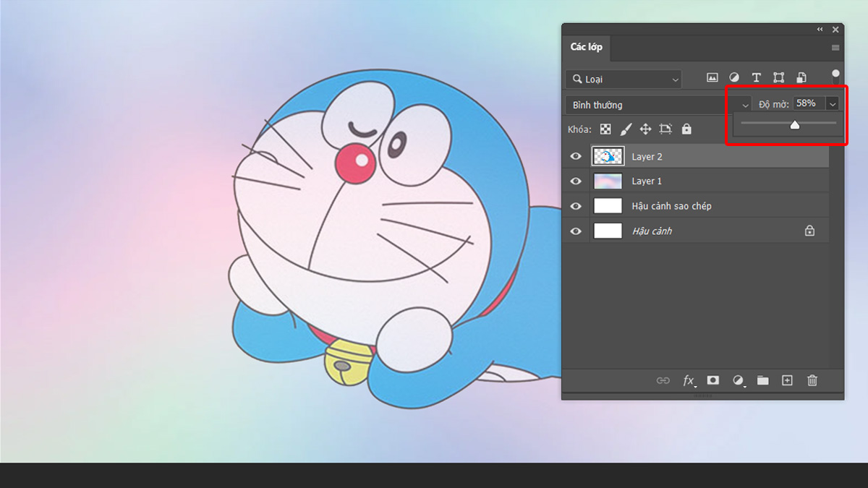
Task: Filter layers by adjustment layers icon
Action: pyautogui.click(x=734, y=77)
